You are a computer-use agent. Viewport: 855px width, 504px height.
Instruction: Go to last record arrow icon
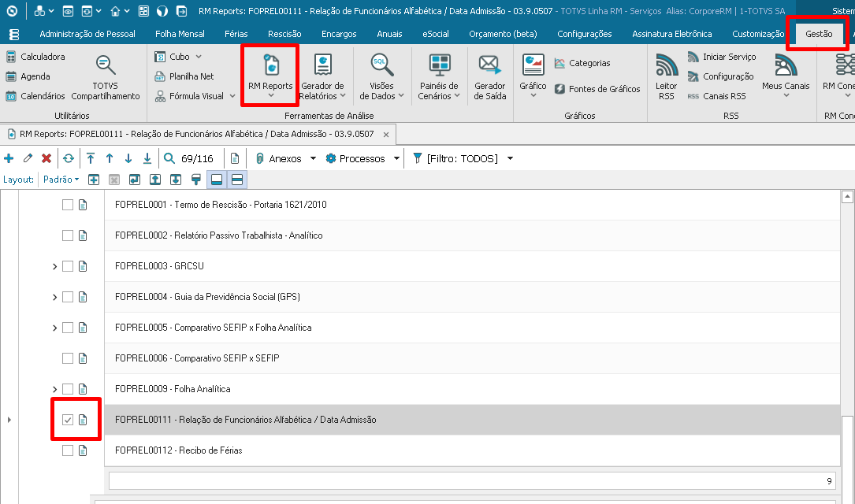[x=147, y=158]
